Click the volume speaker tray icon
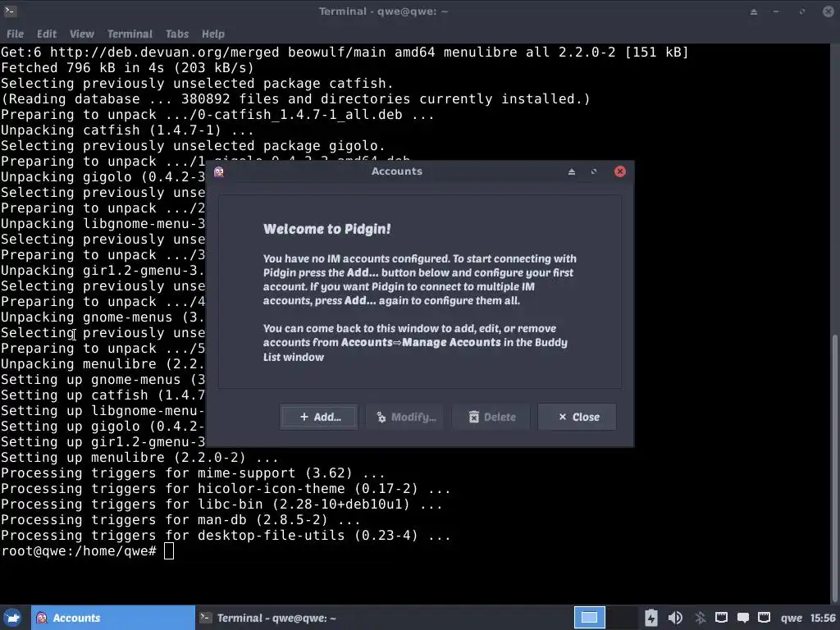Image resolution: width=840 pixels, height=630 pixels. 676,618
